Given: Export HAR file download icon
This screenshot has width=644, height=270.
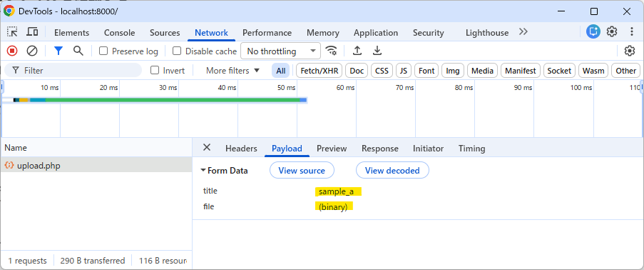Looking at the screenshot, I should pyautogui.click(x=377, y=51).
